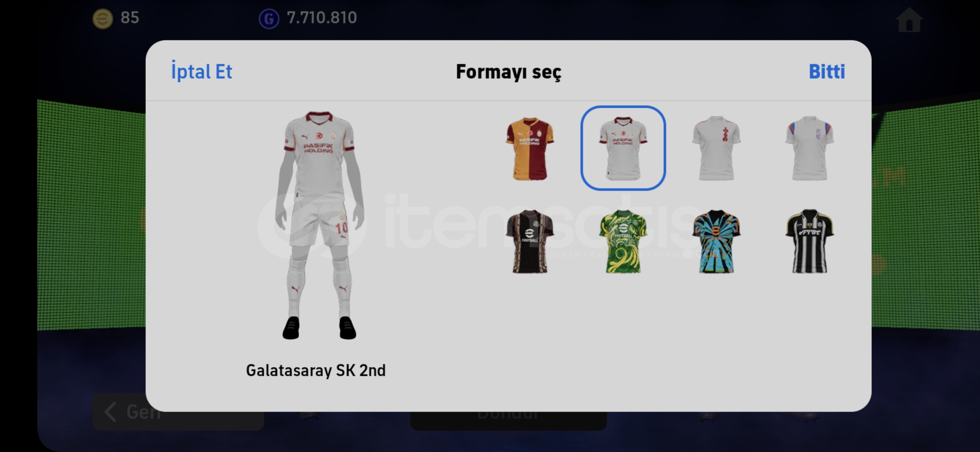Click the number 10 on the shorts
Image resolution: width=980 pixels, height=452 pixels.
click(341, 228)
